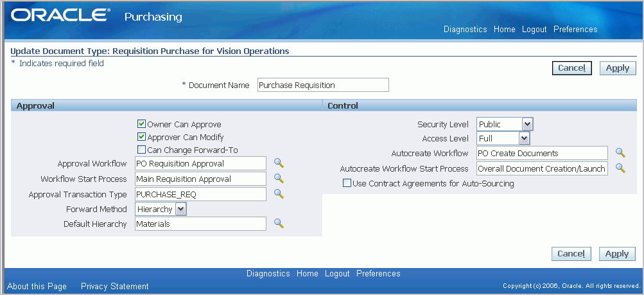Image resolution: width=644 pixels, height=295 pixels.
Task: Click the Default Hierarchy field
Action: click(201, 224)
